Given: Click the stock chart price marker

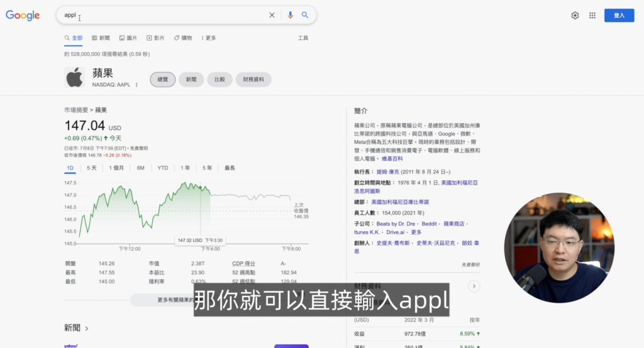Looking at the screenshot, I should pos(201,187).
